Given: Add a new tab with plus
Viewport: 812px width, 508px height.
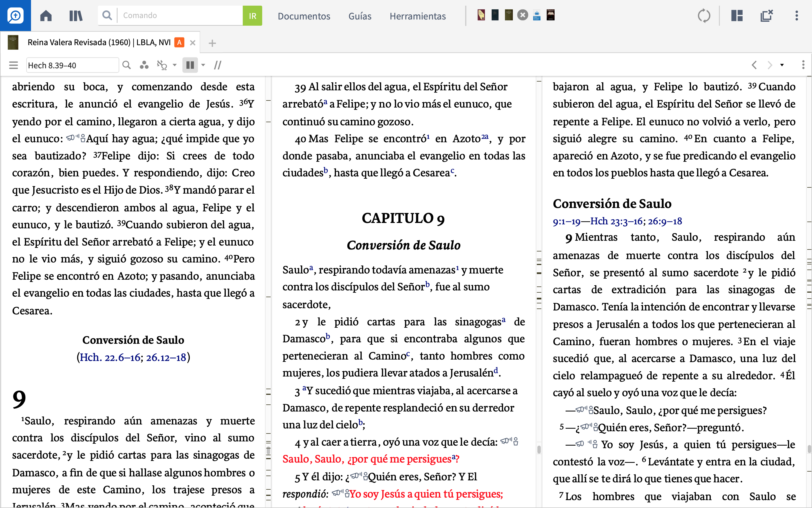Looking at the screenshot, I should [x=212, y=43].
